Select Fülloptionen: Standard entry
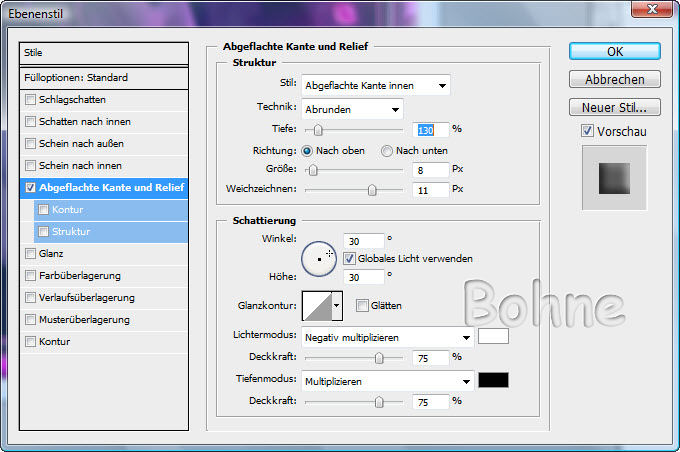 point(104,78)
